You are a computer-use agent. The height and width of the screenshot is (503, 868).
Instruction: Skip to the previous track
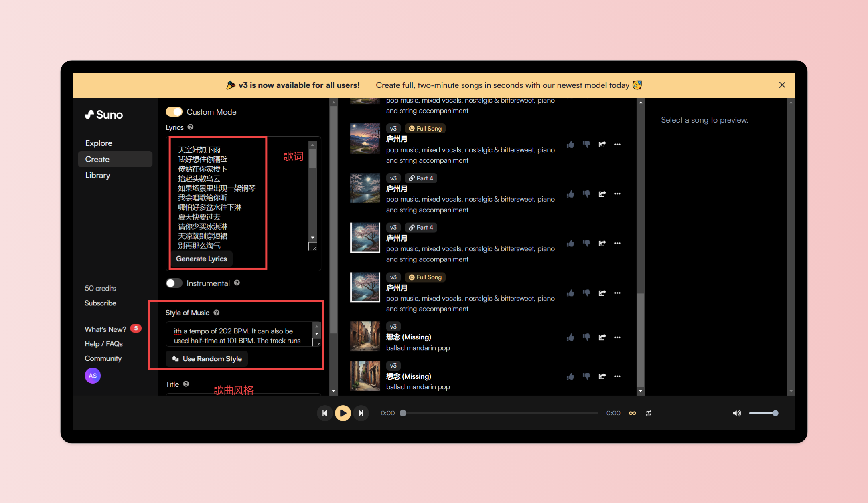pyautogui.click(x=324, y=413)
